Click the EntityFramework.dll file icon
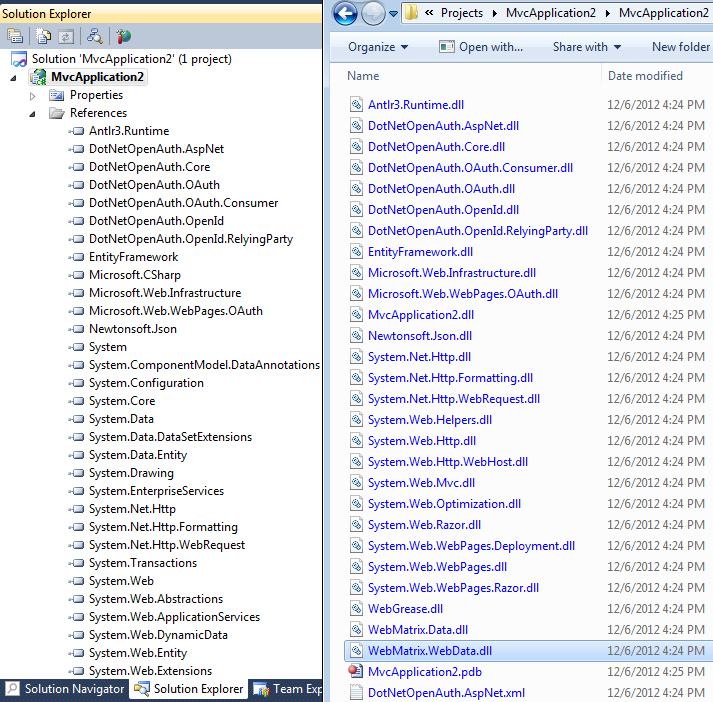 click(356, 251)
